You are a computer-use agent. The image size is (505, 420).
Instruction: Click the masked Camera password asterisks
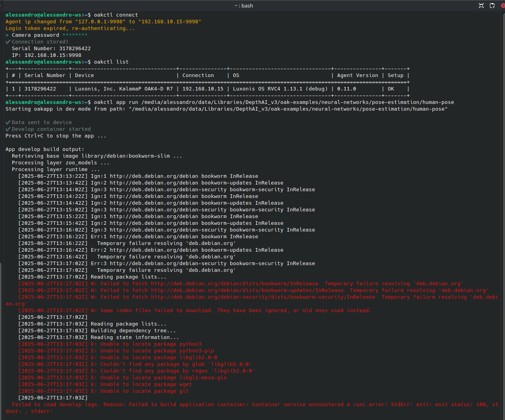coord(75,35)
